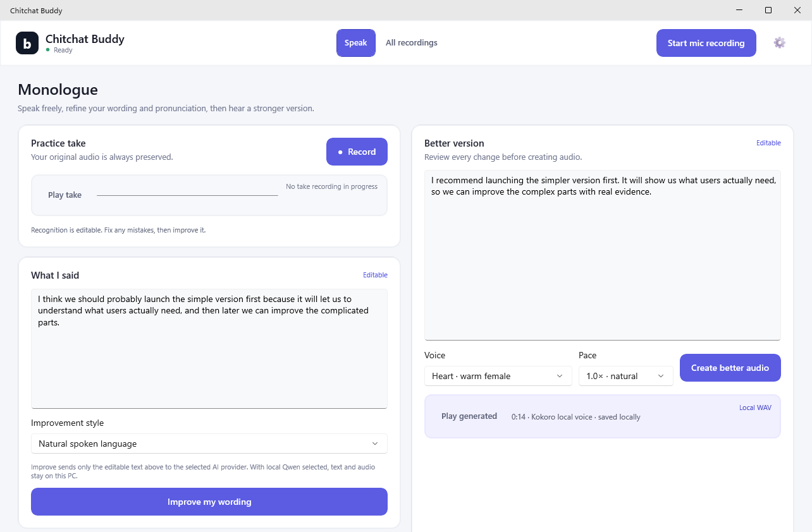Start mic recording from the header
Image resolution: width=812 pixels, height=532 pixels.
click(706, 43)
